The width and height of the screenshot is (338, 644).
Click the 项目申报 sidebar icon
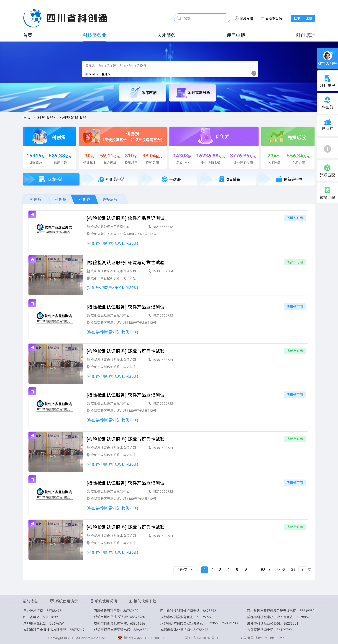tap(327, 79)
